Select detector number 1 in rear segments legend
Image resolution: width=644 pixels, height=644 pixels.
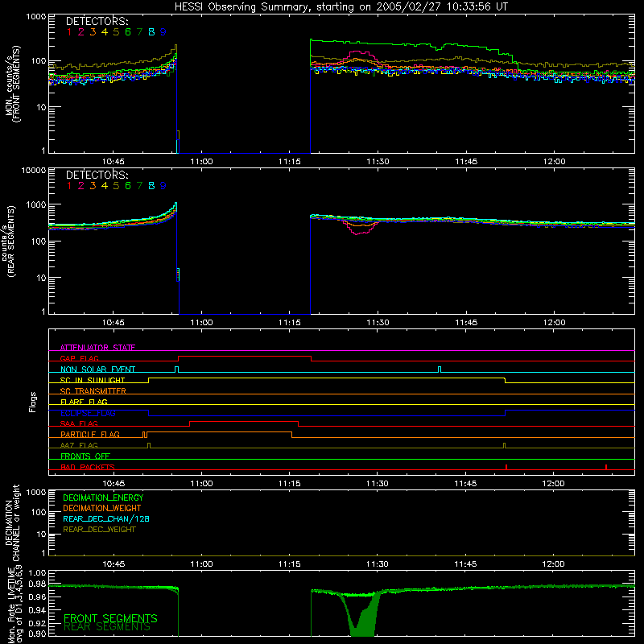coord(69,186)
